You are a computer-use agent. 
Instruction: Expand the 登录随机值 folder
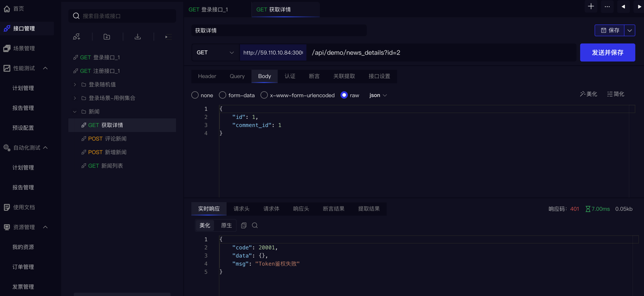[75, 85]
